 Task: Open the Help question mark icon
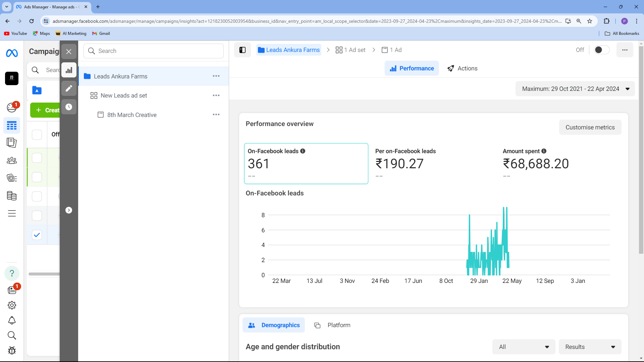(x=12, y=273)
